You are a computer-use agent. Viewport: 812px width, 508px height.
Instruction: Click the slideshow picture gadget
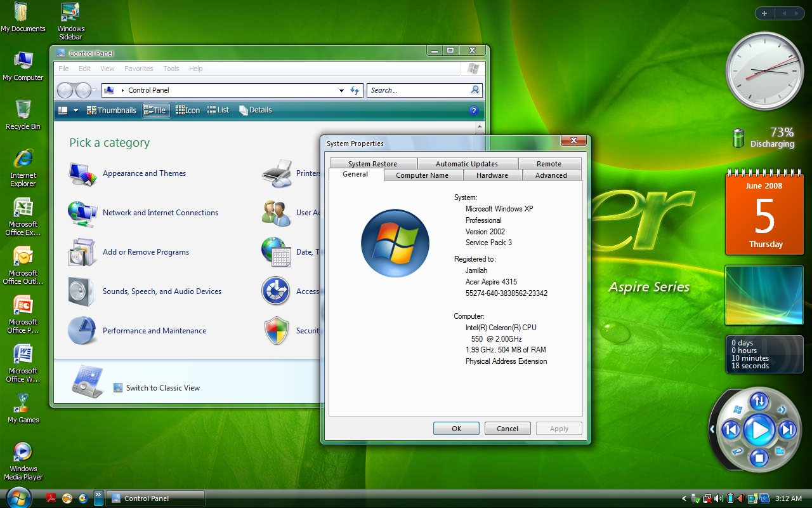pyautogui.click(x=764, y=295)
